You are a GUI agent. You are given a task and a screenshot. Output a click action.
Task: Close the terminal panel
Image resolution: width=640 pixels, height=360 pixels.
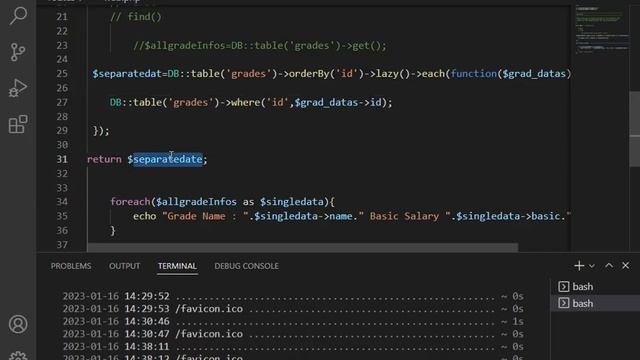tap(625, 266)
